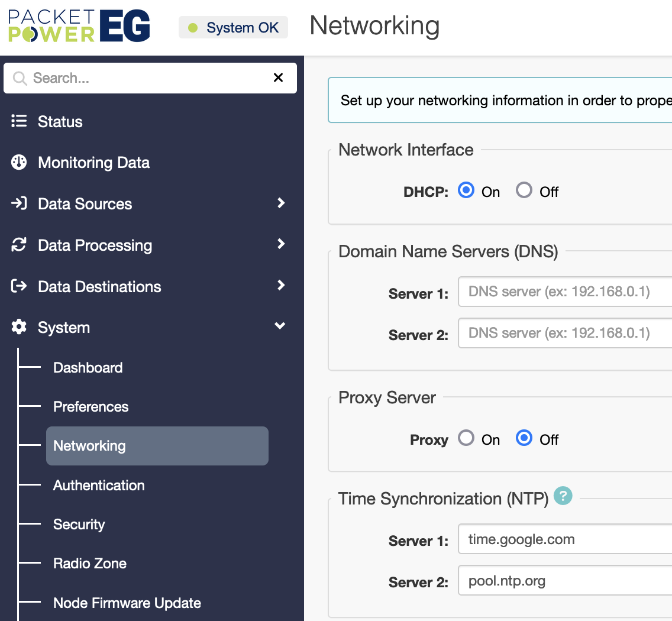Screen dimensions: 672x621
Task: Click the Packet Power EG logo
Action: [x=79, y=27]
